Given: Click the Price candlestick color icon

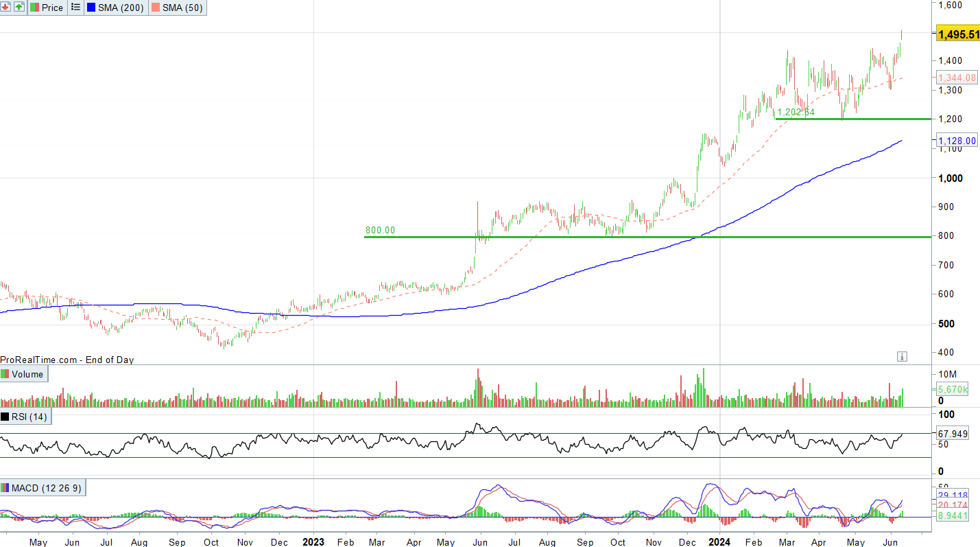Looking at the screenshot, I should coord(34,8).
